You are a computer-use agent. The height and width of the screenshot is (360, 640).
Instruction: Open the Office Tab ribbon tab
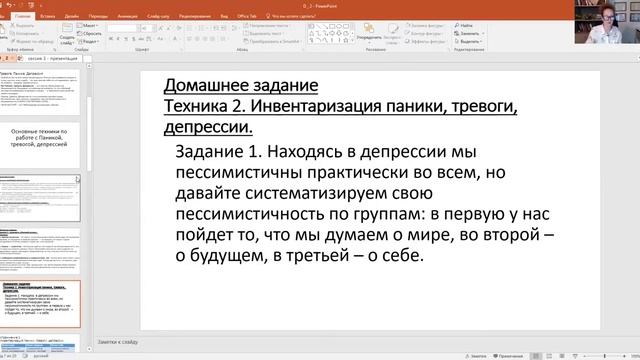point(247,16)
